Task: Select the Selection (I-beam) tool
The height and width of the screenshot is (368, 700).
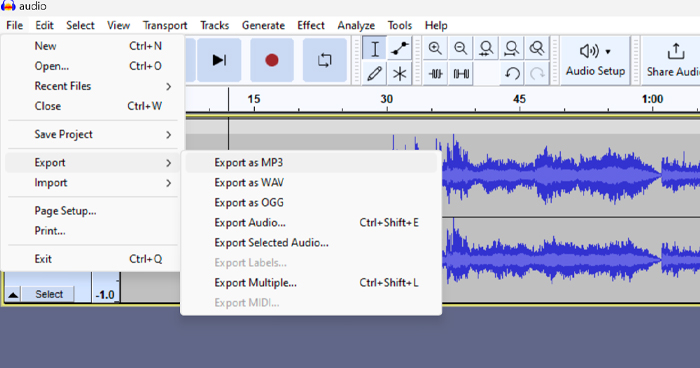Action: (375, 48)
